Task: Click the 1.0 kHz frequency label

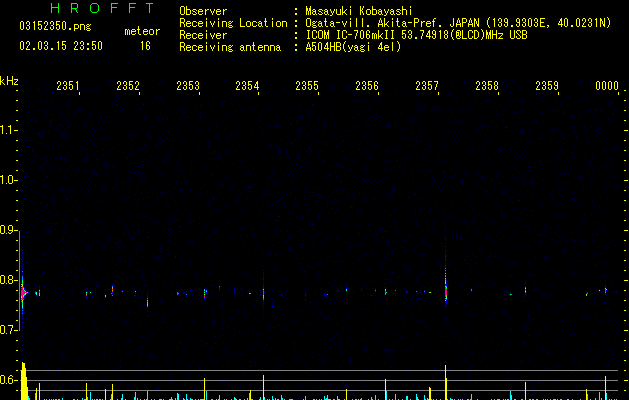Action: 8,180
